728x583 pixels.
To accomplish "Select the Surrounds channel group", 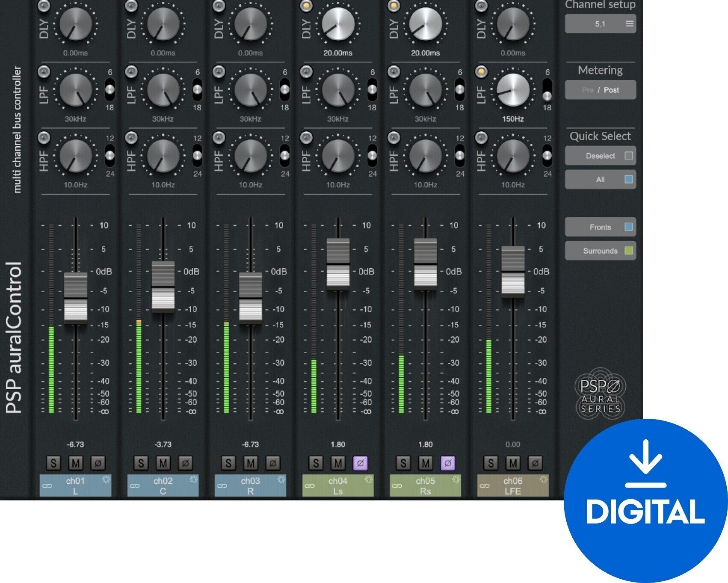I will (600, 251).
